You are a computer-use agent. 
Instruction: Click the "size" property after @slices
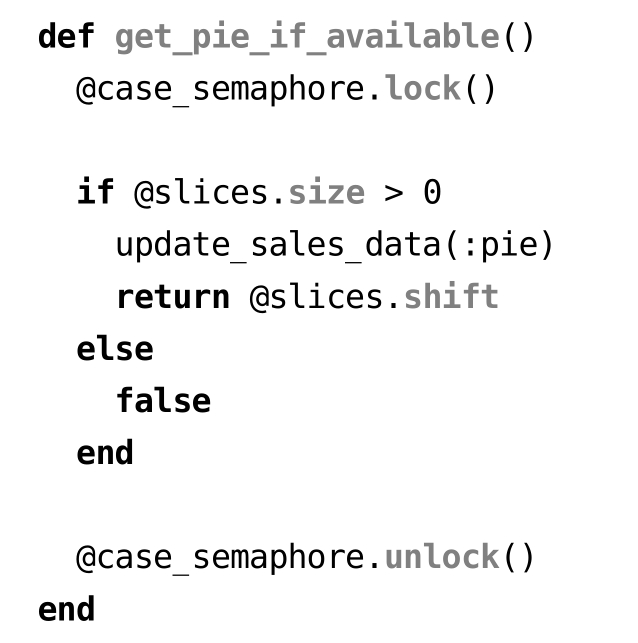326,193
